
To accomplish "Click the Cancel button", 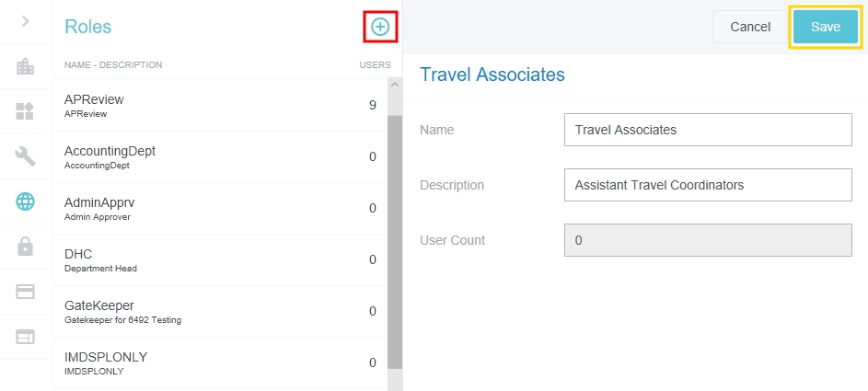I will click(749, 28).
